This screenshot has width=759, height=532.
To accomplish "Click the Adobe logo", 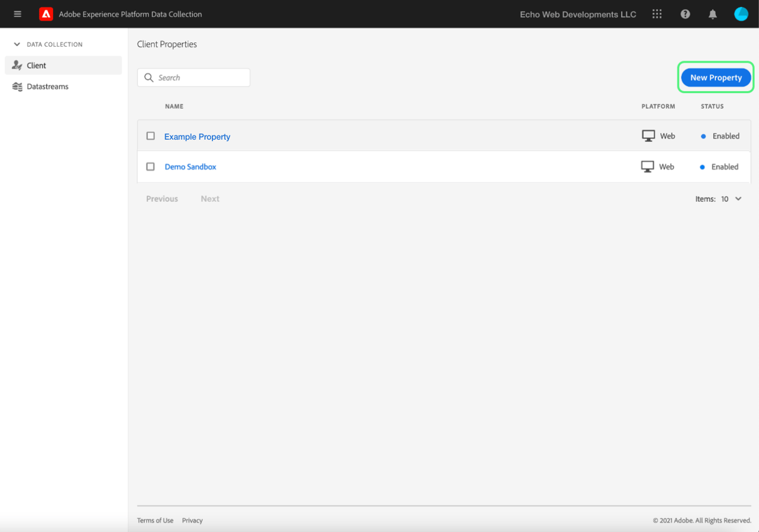I will click(x=46, y=14).
